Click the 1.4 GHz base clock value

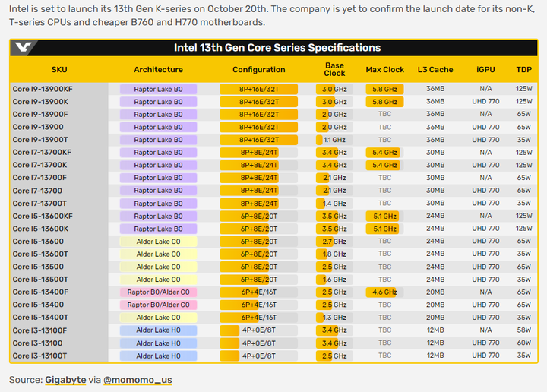click(334, 204)
